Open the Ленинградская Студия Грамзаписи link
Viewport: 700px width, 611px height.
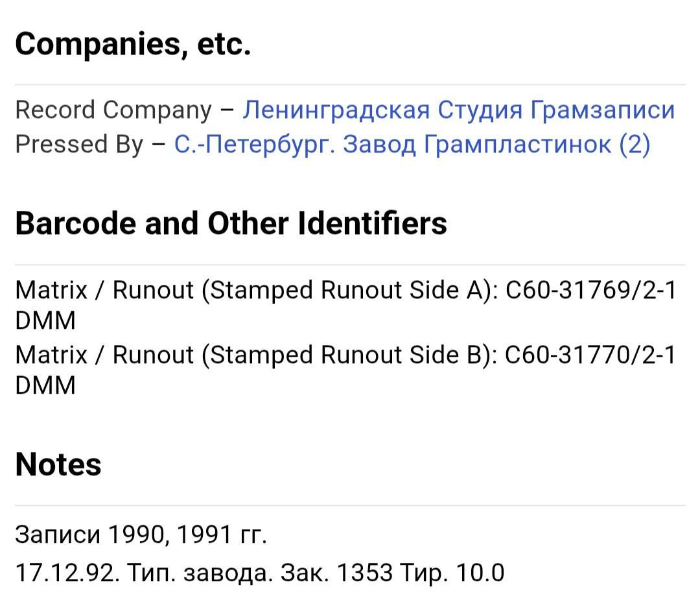click(x=458, y=110)
